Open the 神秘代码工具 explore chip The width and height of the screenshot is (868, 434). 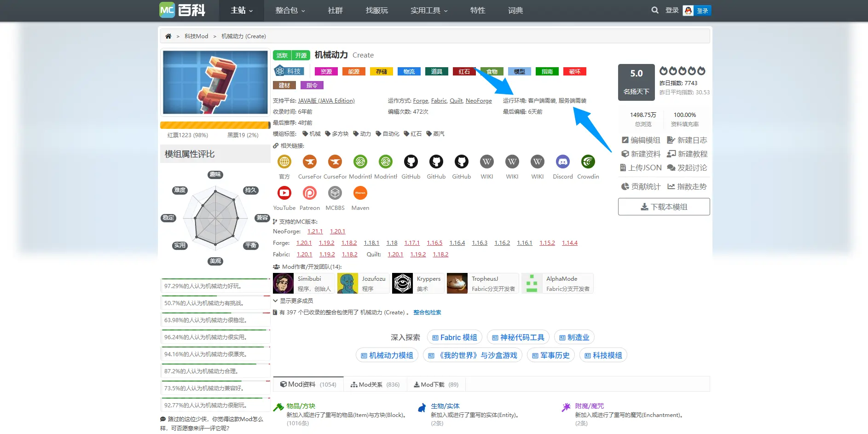518,337
